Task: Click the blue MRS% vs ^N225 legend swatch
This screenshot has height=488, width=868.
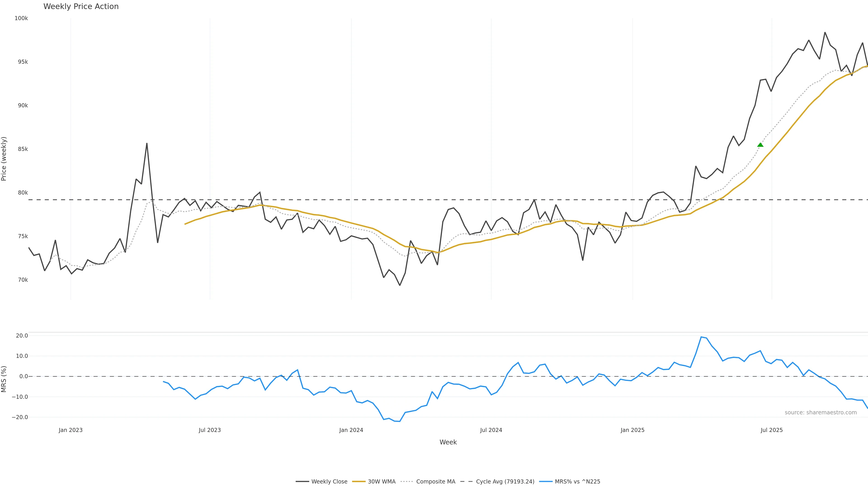Action: (x=545, y=482)
